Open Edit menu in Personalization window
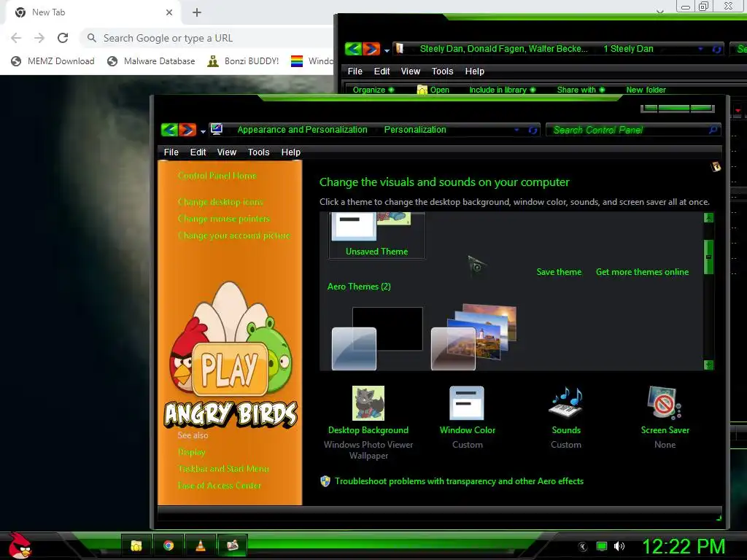The width and height of the screenshot is (747, 560). (x=198, y=152)
